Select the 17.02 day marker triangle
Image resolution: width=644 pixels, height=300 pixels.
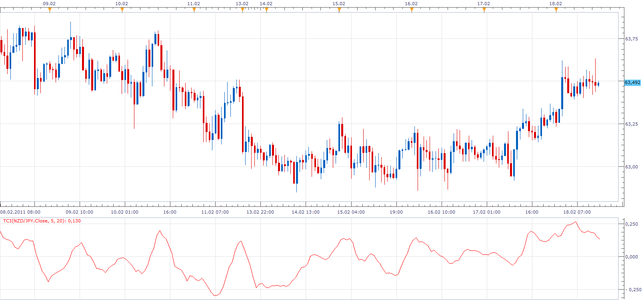pos(484,10)
